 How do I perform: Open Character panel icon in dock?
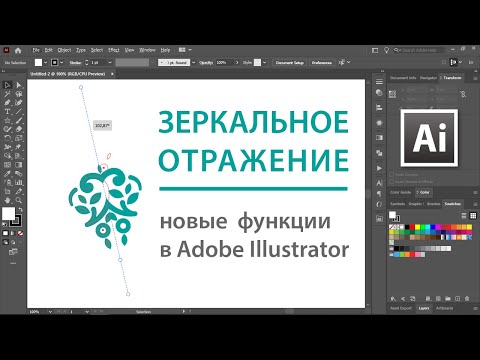click(379, 183)
